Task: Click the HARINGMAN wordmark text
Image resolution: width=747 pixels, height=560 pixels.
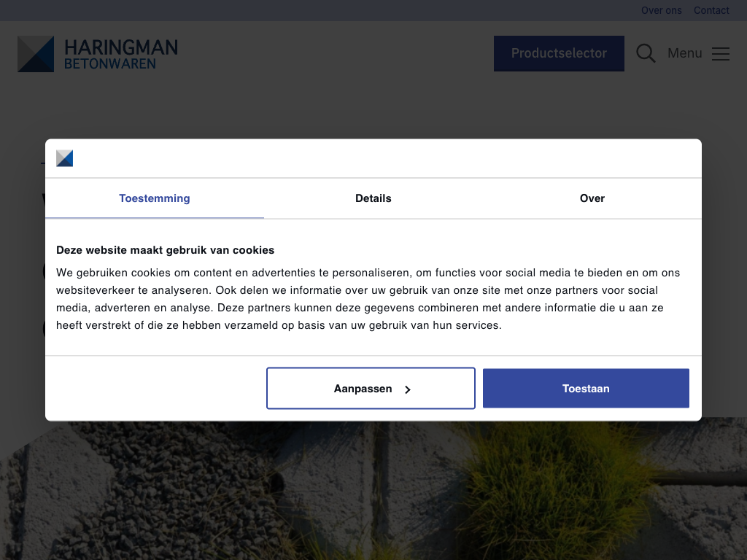Action: tap(121, 47)
